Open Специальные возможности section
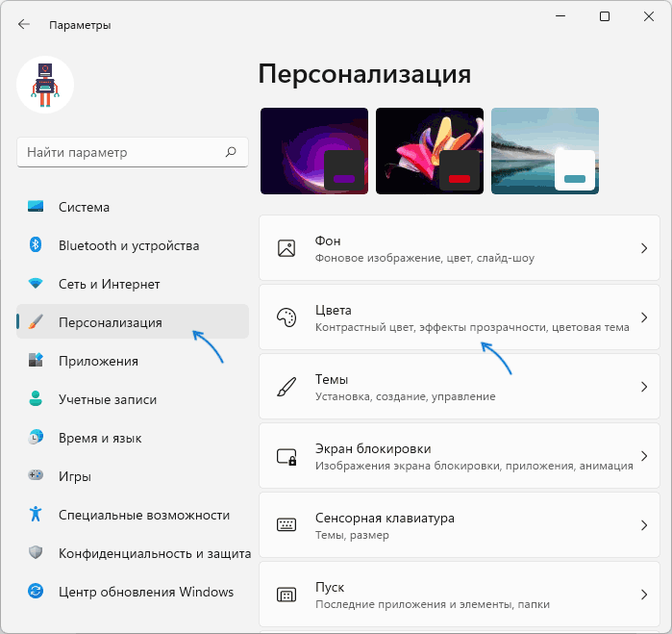 133,515
